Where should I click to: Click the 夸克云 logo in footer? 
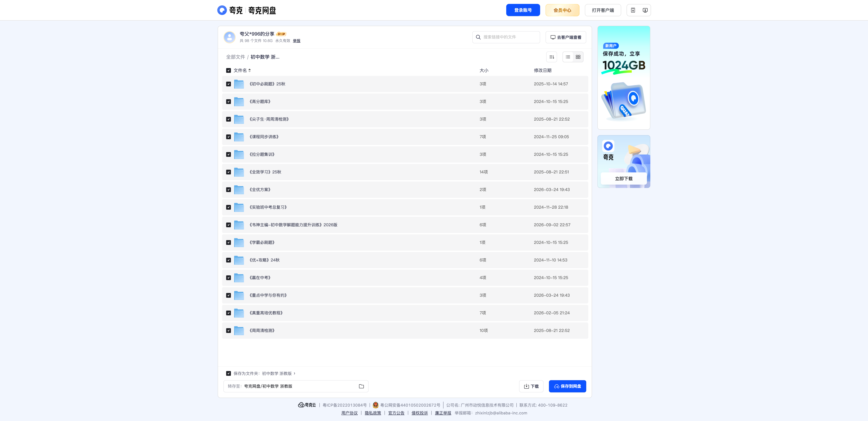307,405
